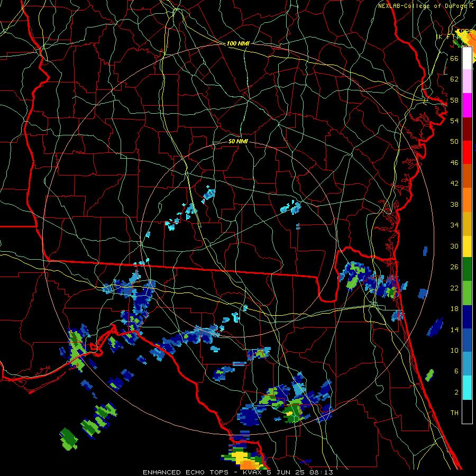The image size is (476, 476).
Task: Click the "KVAX" radar site identifier
Action: click(x=253, y=472)
